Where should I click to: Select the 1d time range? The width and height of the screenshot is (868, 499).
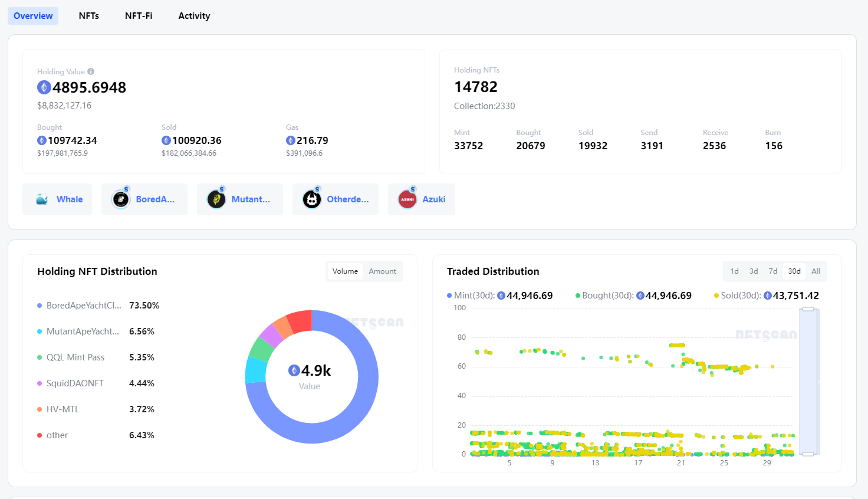(734, 271)
